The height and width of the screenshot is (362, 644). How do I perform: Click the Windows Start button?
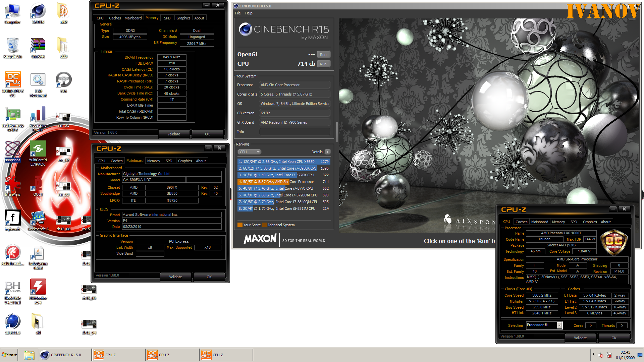tap(9, 355)
